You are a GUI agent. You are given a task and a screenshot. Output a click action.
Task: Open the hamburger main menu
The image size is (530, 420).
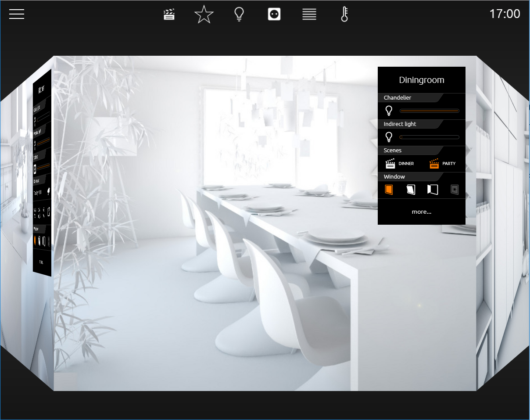[17, 14]
